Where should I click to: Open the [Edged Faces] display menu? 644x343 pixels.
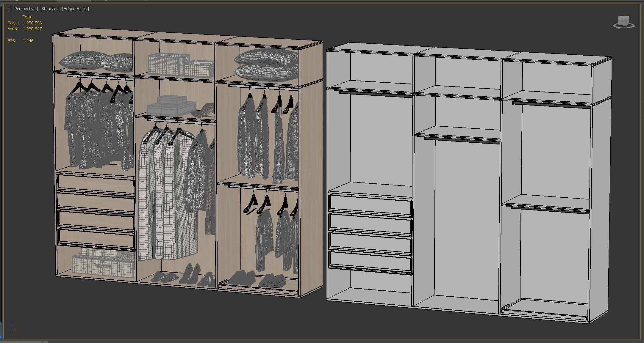point(75,9)
